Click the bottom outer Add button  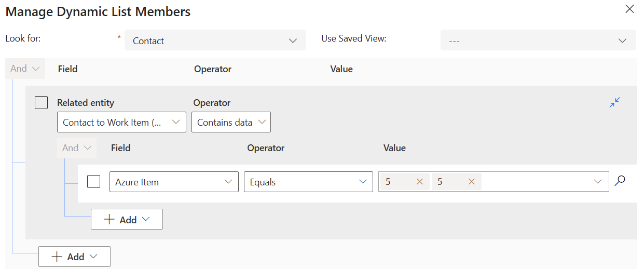click(74, 257)
